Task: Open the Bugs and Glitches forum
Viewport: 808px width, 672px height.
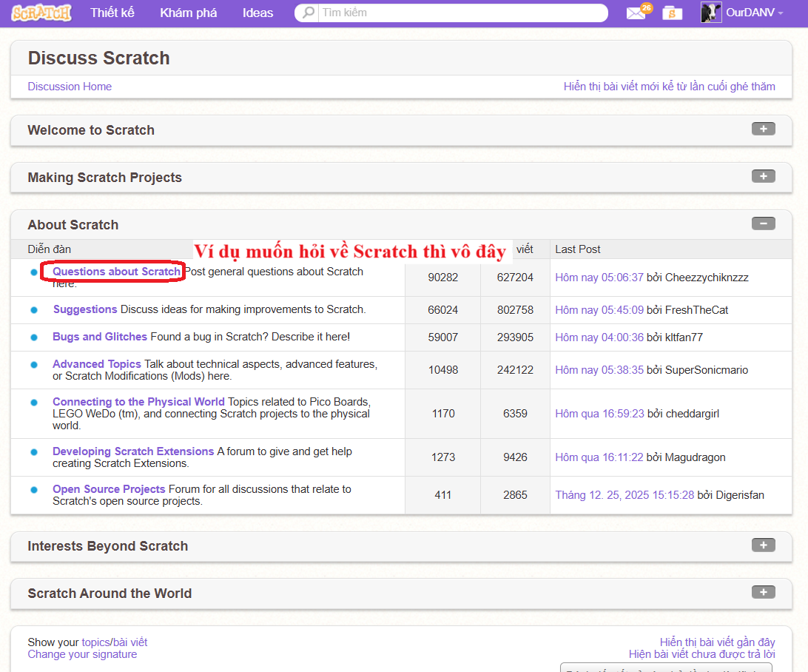Action: [x=99, y=336]
